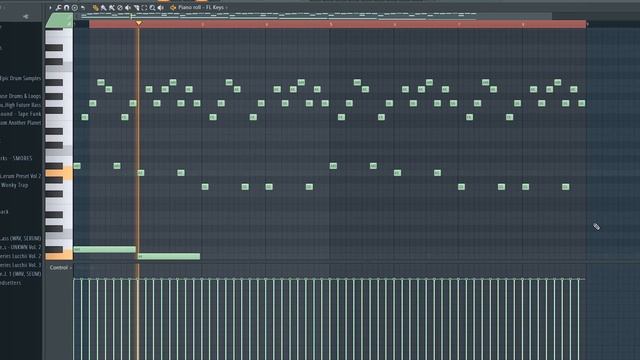
Task: Select the Paint brush tool
Action: [x=104, y=7]
